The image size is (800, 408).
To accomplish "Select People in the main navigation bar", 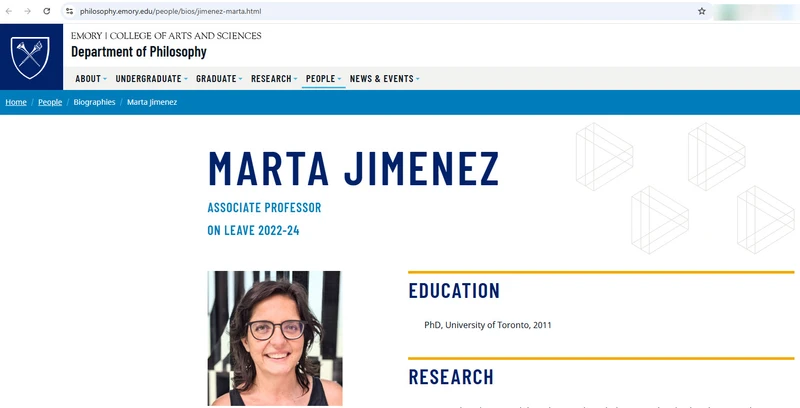I will (323, 79).
